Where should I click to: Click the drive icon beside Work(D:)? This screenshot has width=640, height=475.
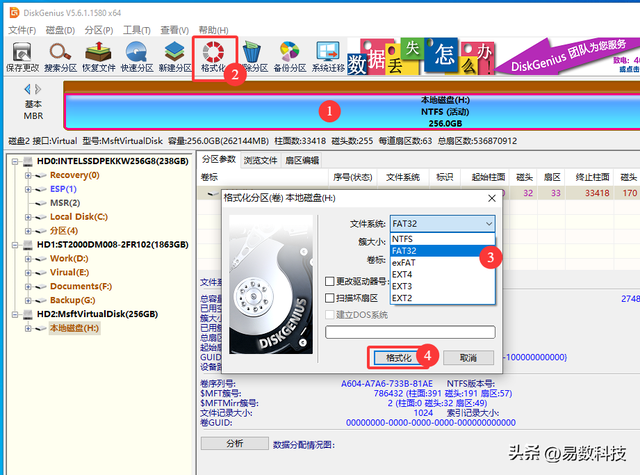(x=40, y=259)
